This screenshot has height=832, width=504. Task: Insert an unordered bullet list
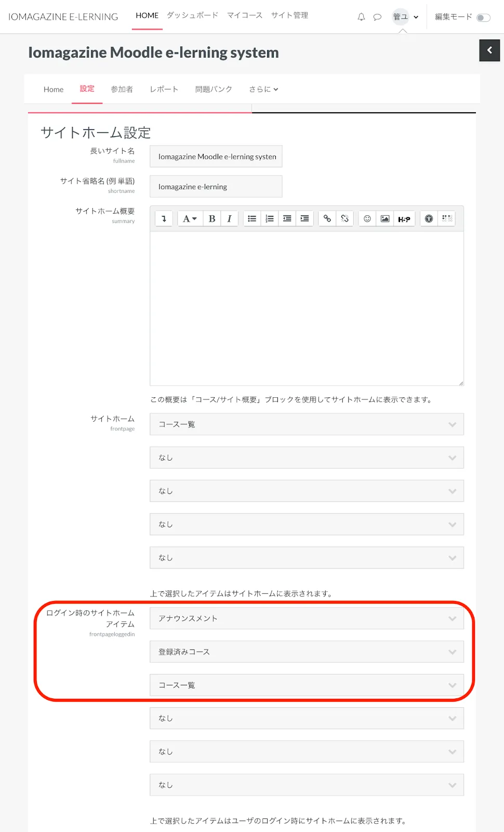pos(252,219)
